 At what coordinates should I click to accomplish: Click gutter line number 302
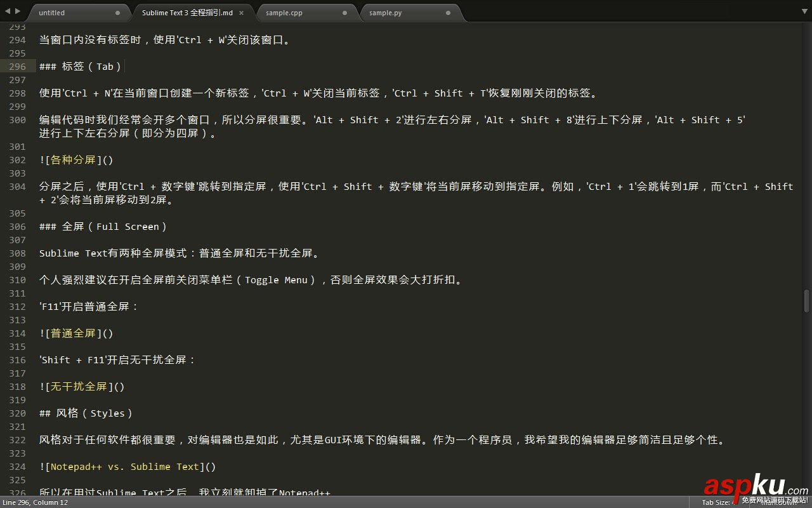tap(17, 160)
